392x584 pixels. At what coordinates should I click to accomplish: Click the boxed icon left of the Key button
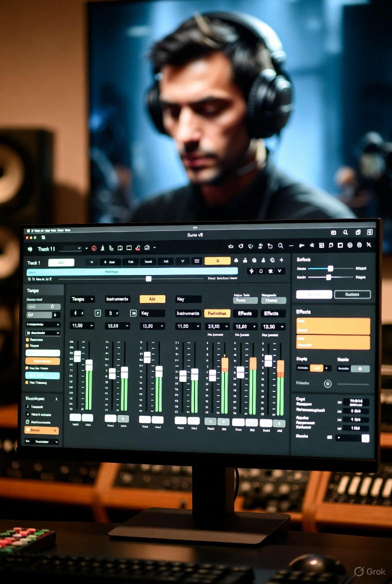click(133, 313)
